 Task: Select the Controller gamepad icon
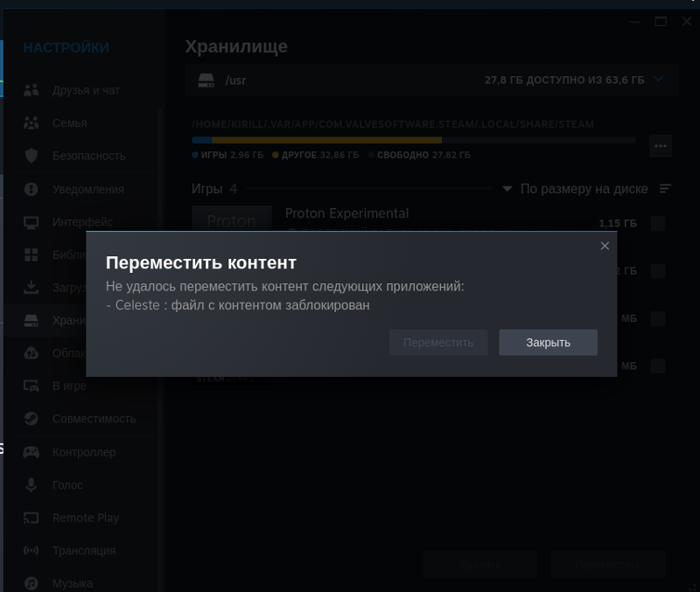31,452
